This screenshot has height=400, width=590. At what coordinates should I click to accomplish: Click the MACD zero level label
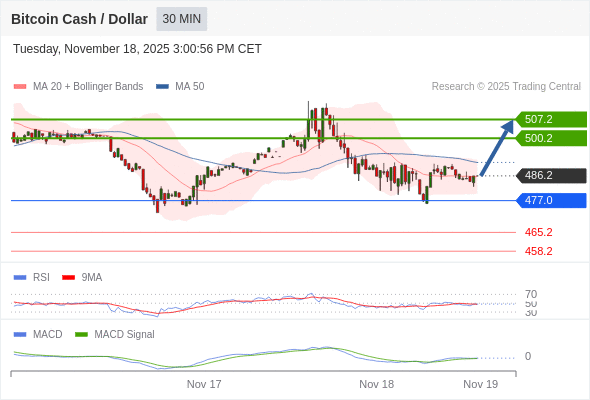528,356
